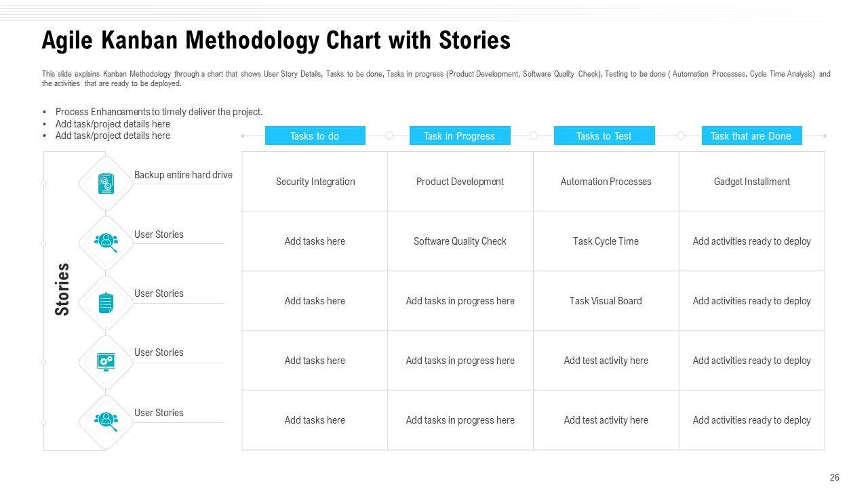The height and width of the screenshot is (488, 868).
Task: Select the 'Tasks to Test' header box
Action: [x=604, y=136]
